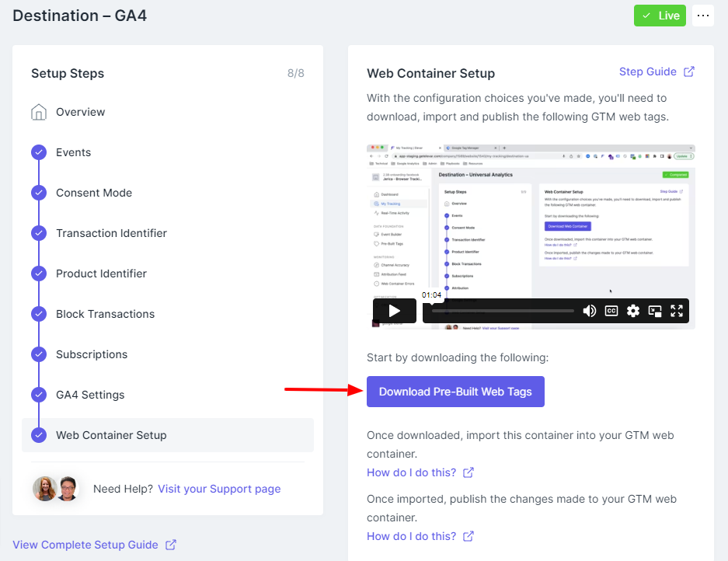
Task: Play the setup video
Action: (395, 311)
